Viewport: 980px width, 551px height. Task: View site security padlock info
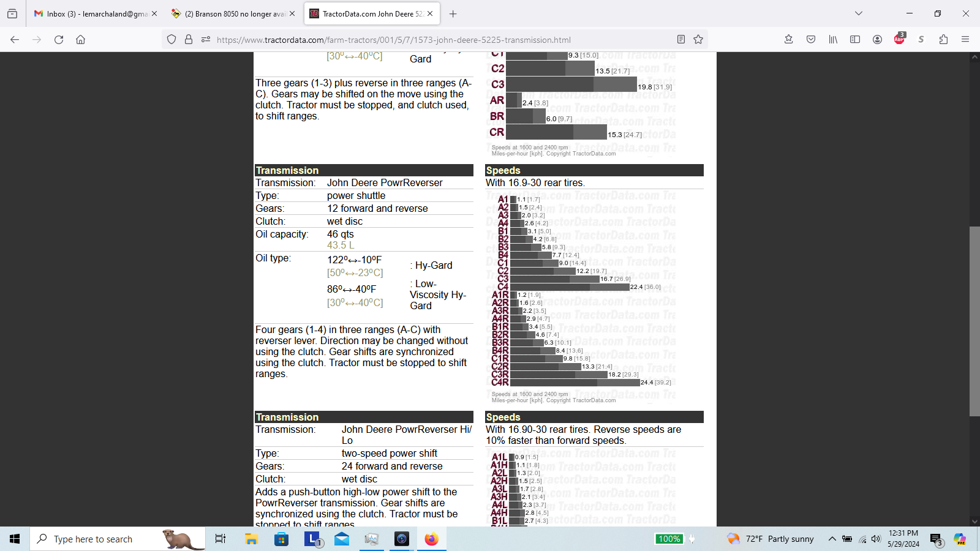189,39
